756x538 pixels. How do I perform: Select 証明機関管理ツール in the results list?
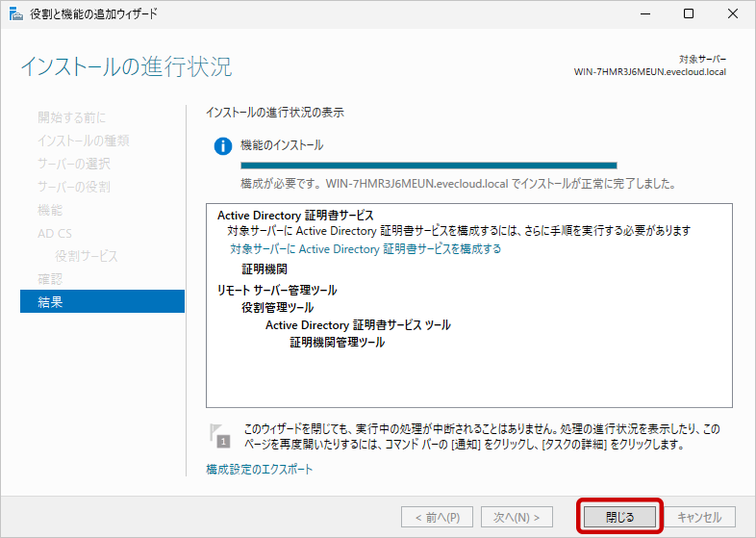pos(337,342)
